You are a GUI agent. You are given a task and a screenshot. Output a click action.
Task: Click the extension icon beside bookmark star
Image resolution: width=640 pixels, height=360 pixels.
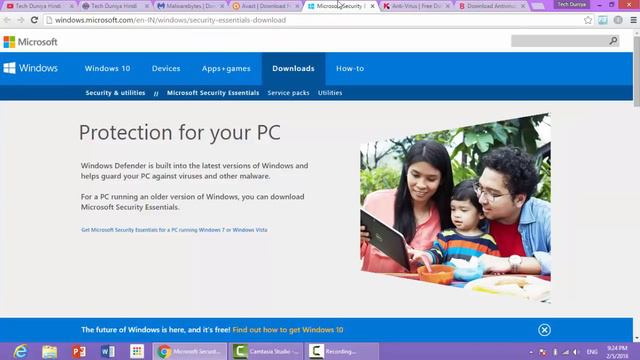pyautogui.click(x=603, y=20)
